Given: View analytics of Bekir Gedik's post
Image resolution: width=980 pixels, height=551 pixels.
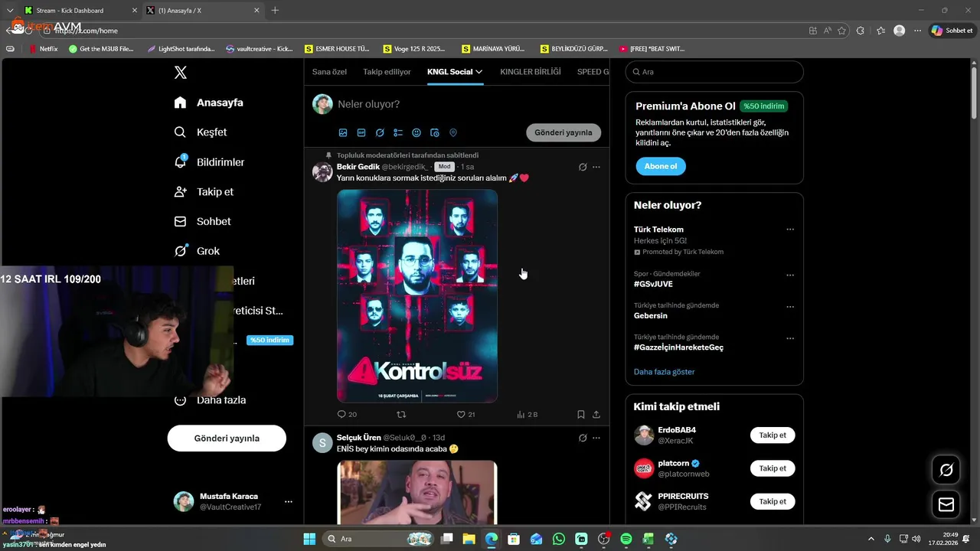Looking at the screenshot, I should point(521,414).
